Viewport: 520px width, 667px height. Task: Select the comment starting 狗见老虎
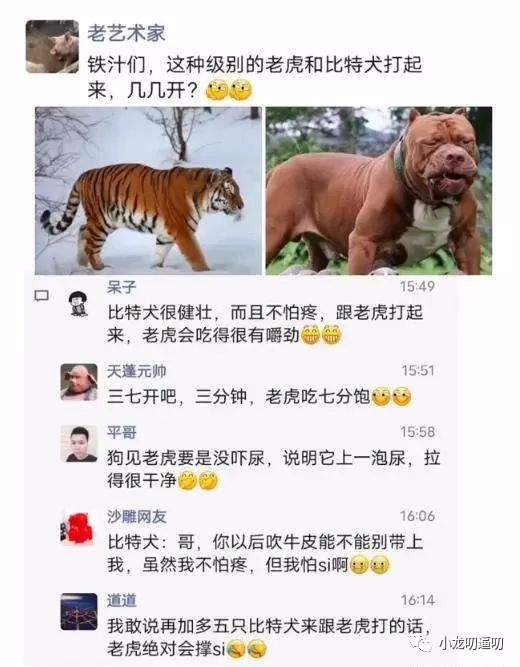274,469
